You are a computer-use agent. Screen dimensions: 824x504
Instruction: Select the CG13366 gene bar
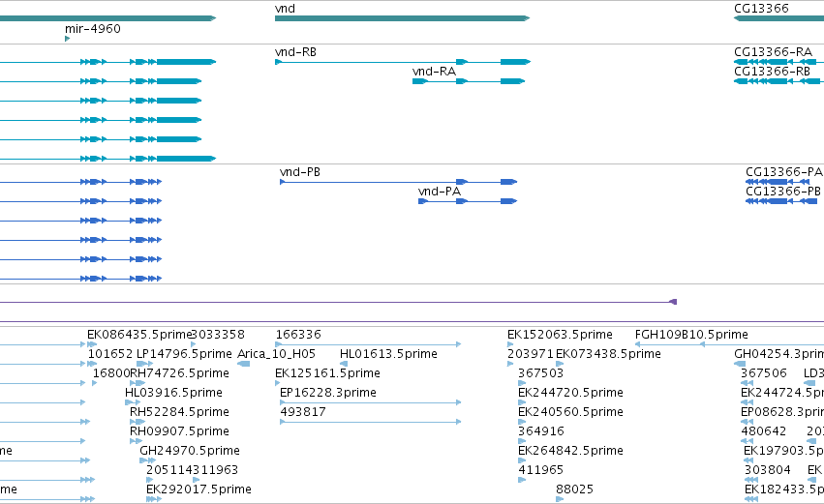click(778, 18)
